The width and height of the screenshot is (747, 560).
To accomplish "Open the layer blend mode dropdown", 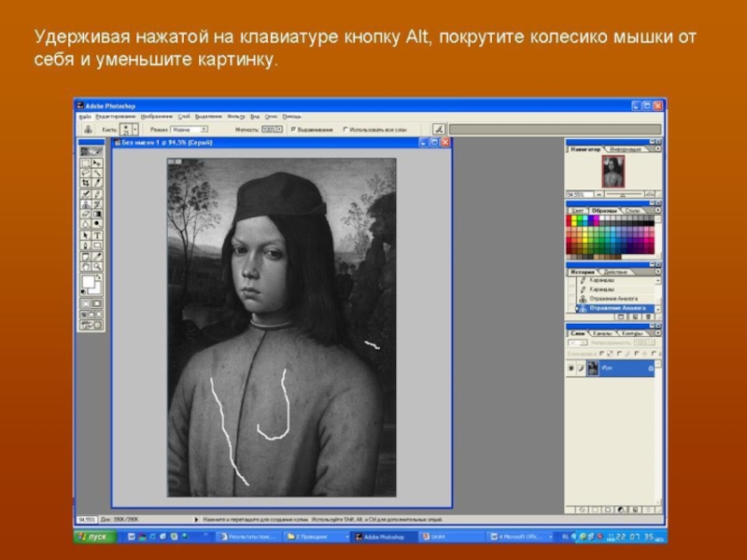I will [577, 343].
